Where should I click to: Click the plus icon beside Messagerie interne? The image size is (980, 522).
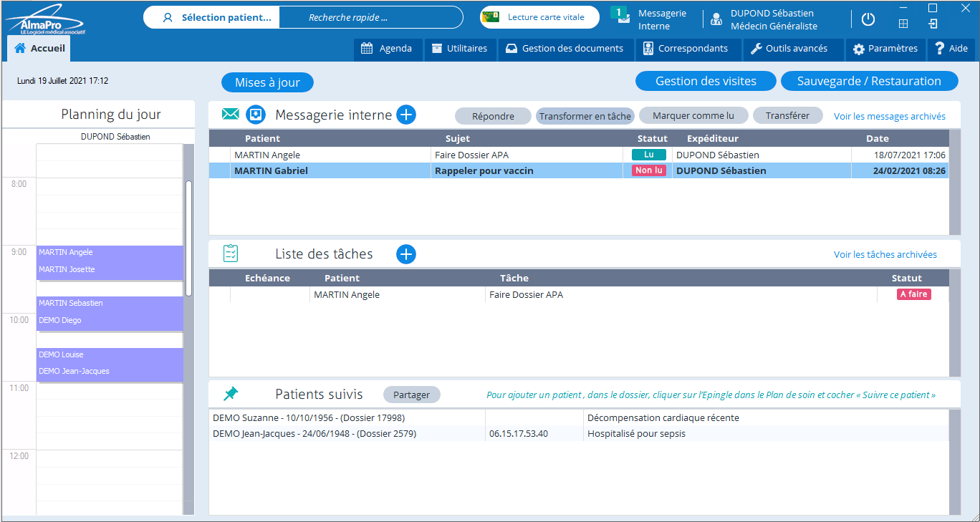[406, 115]
